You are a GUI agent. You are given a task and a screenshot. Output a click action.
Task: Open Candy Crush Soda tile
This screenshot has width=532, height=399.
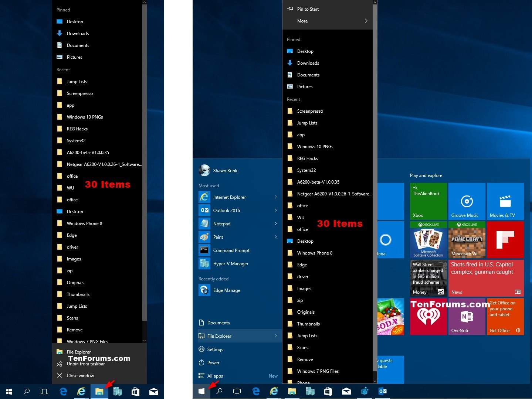click(391, 317)
